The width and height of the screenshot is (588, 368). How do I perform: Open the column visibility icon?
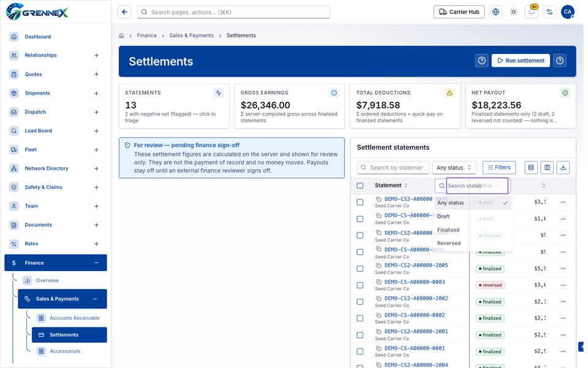click(547, 167)
